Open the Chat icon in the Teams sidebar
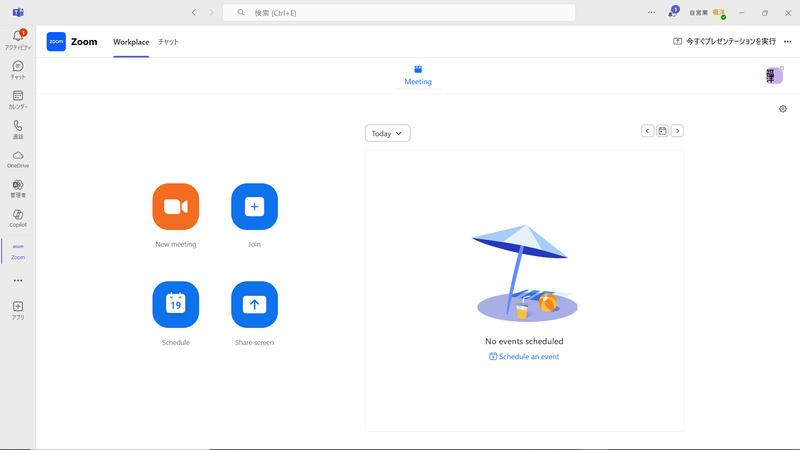 (x=18, y=70)
